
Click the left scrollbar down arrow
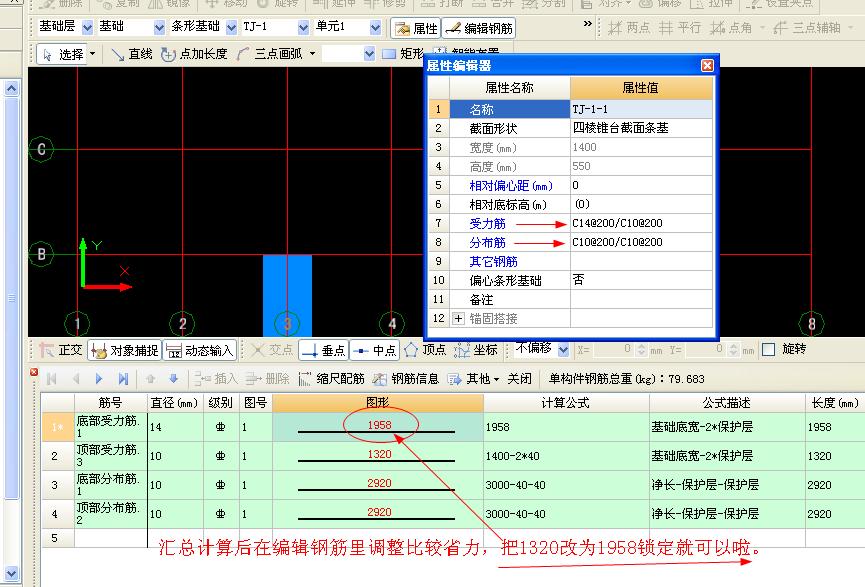12,574
